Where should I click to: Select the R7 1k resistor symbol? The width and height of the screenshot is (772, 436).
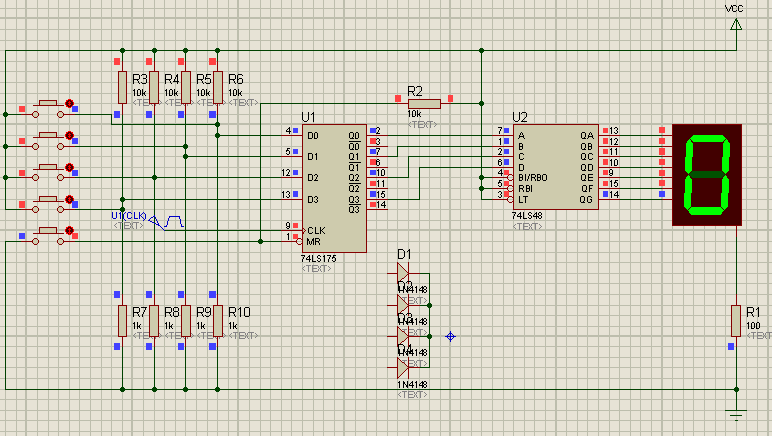click(x=122, y=321)
